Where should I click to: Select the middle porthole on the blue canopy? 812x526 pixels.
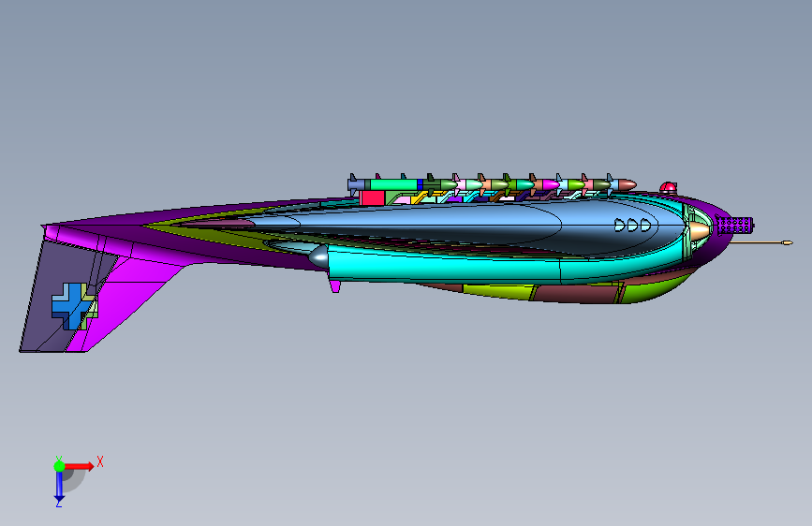[x=632, y=226]
